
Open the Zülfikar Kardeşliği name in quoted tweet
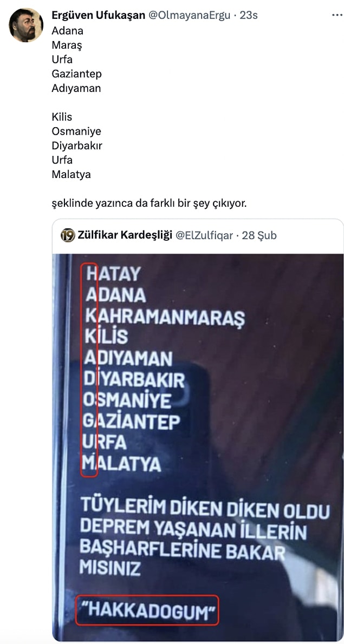[x=125, y=235]
